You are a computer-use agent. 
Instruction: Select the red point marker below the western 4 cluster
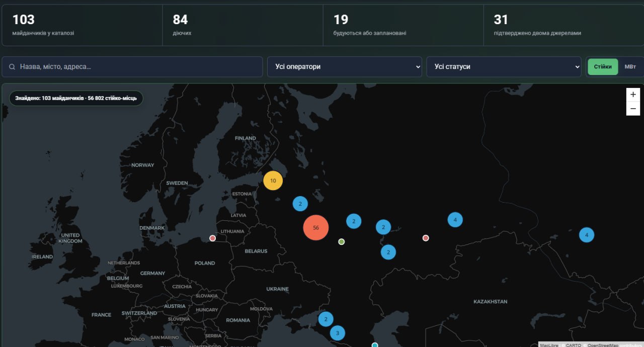coord(426,238)
